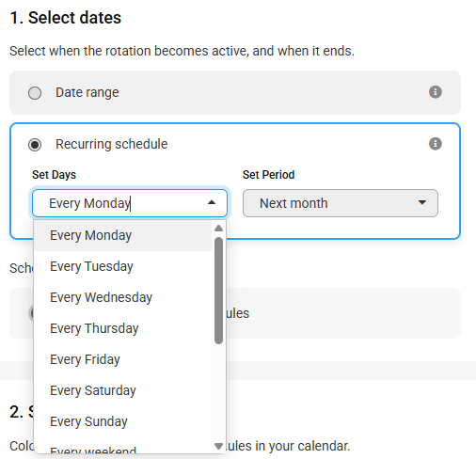Select the Recurring schedule radio button

(35, 145)
